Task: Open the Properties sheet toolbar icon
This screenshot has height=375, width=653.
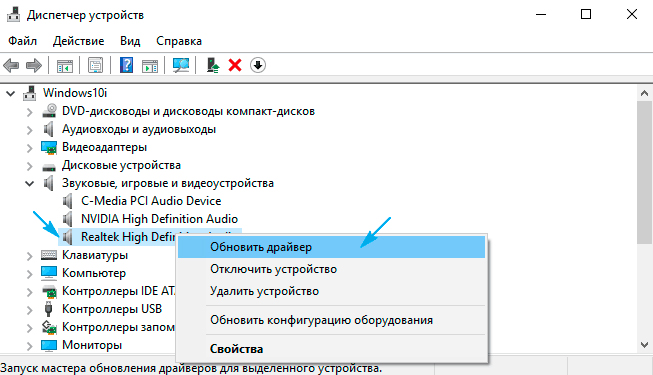Action: coord(95,65)
